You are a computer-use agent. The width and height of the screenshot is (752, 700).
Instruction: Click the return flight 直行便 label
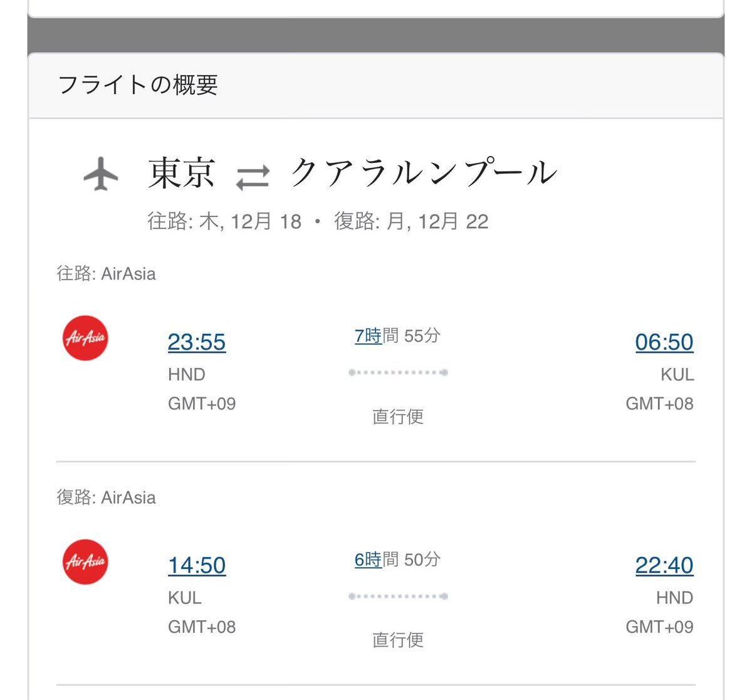(x=398, y=640)
